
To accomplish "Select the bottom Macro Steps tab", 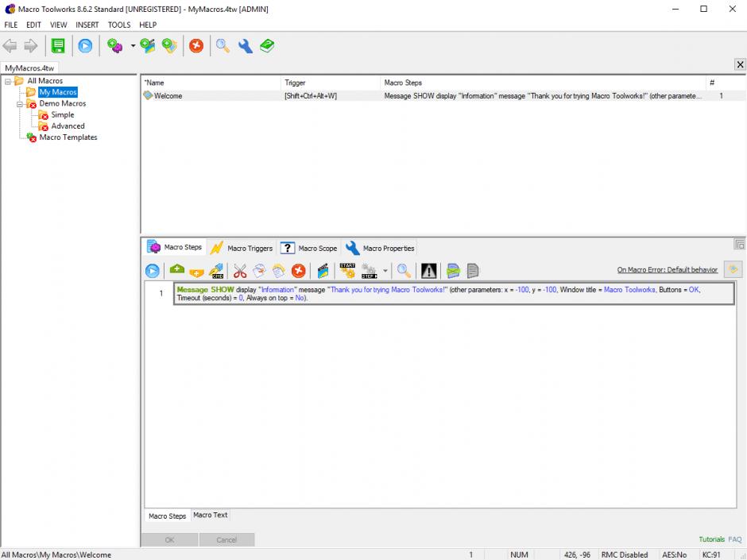I will [167, 516].
